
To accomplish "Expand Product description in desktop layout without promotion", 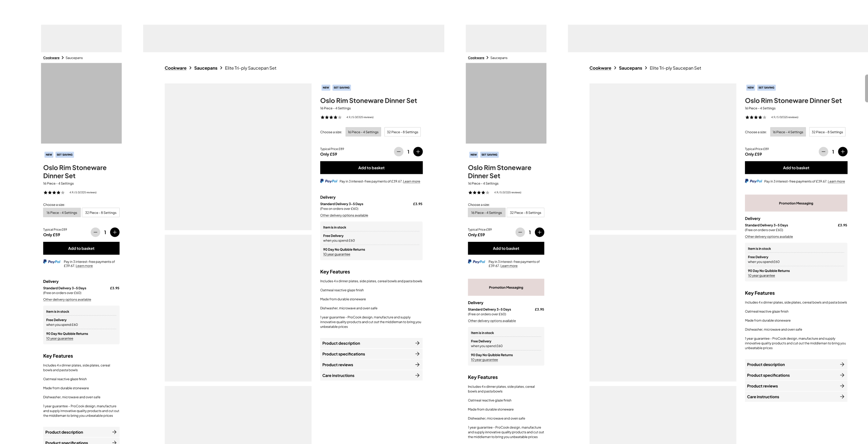I will (371, 343).
